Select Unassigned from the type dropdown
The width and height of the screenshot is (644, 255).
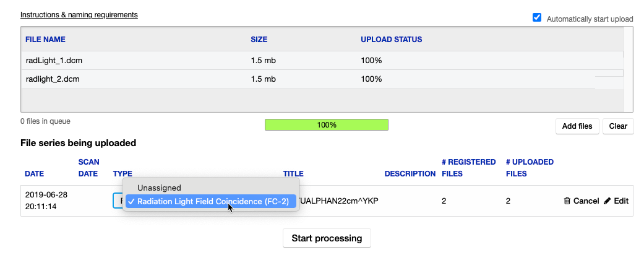pos(159,188)
